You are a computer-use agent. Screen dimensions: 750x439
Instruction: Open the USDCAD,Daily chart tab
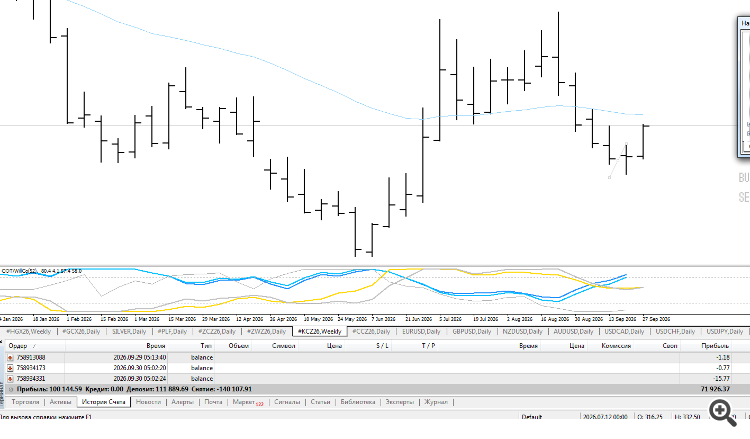624,331
